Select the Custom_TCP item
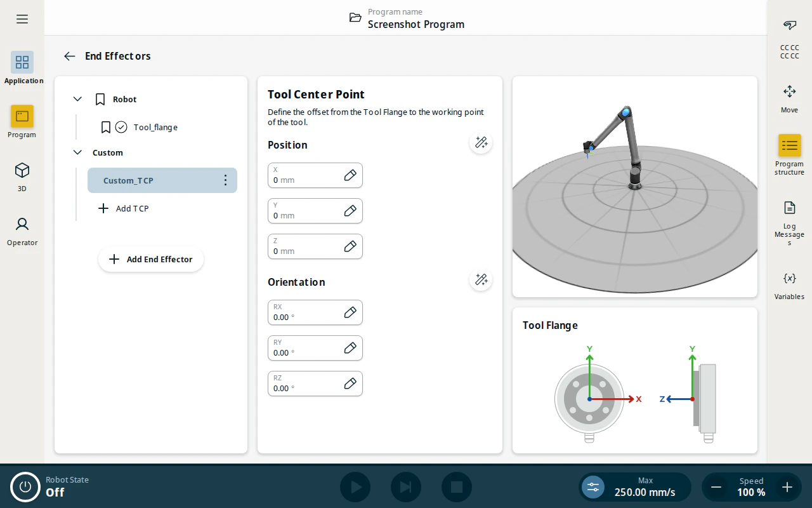 [162, 180]
